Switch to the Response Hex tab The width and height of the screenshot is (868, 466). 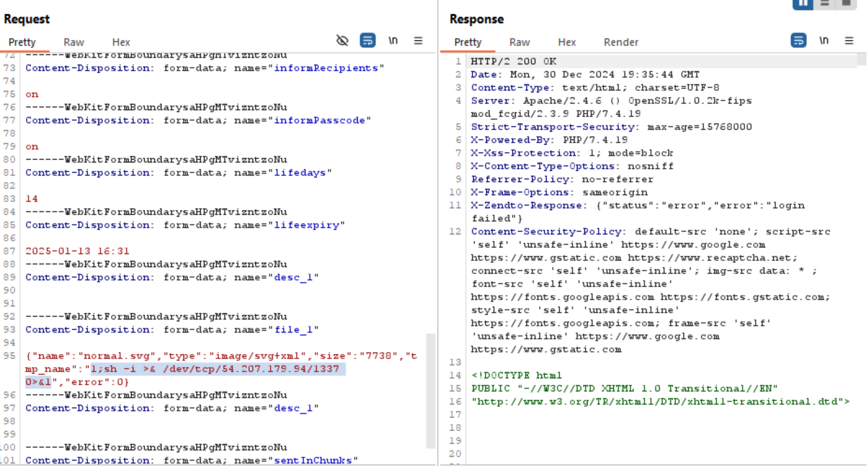tap(566, 42)
